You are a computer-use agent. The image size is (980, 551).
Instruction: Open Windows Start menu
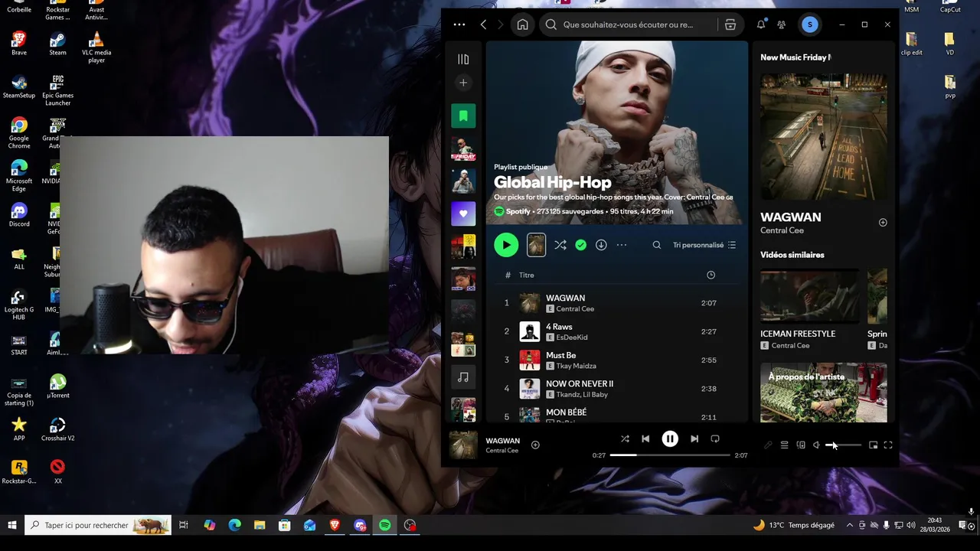click(x=11, y=525)
